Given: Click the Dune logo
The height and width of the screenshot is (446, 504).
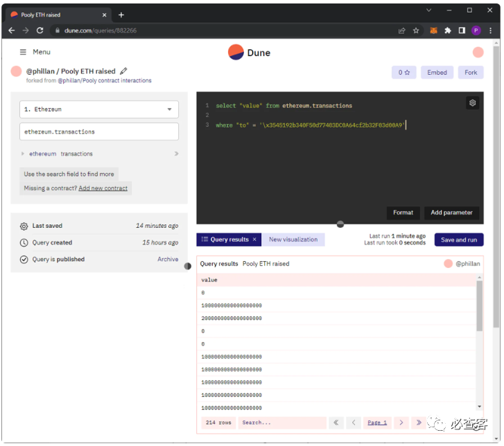Looking at the screenshot, I should (249, 53).
